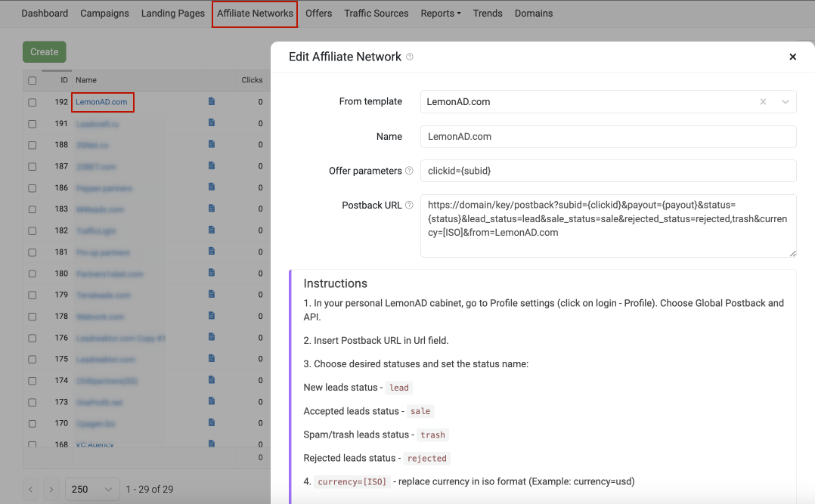
Task: Click the green Create button
Action: [x=44, y=52]
